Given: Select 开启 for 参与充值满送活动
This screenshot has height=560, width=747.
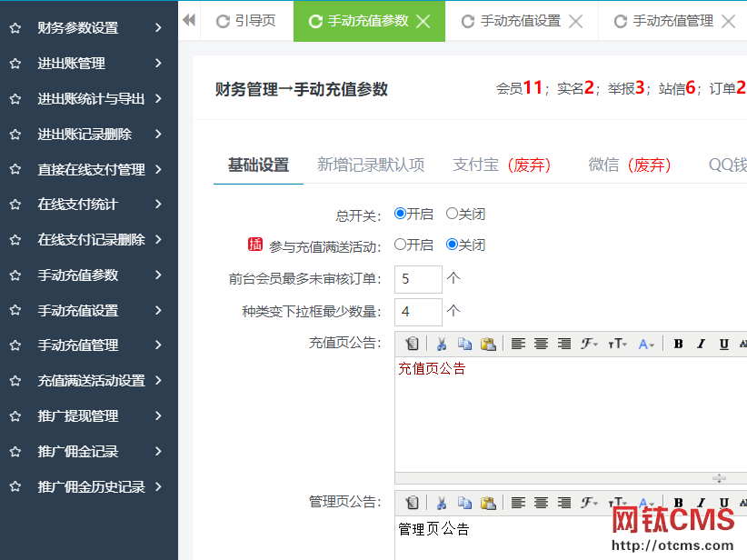Looking at the screenshot, I should point(398,244).
